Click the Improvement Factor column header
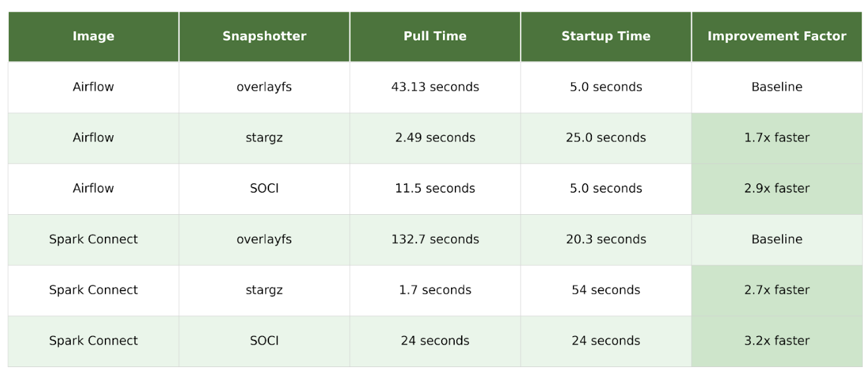 pos(776,37)
